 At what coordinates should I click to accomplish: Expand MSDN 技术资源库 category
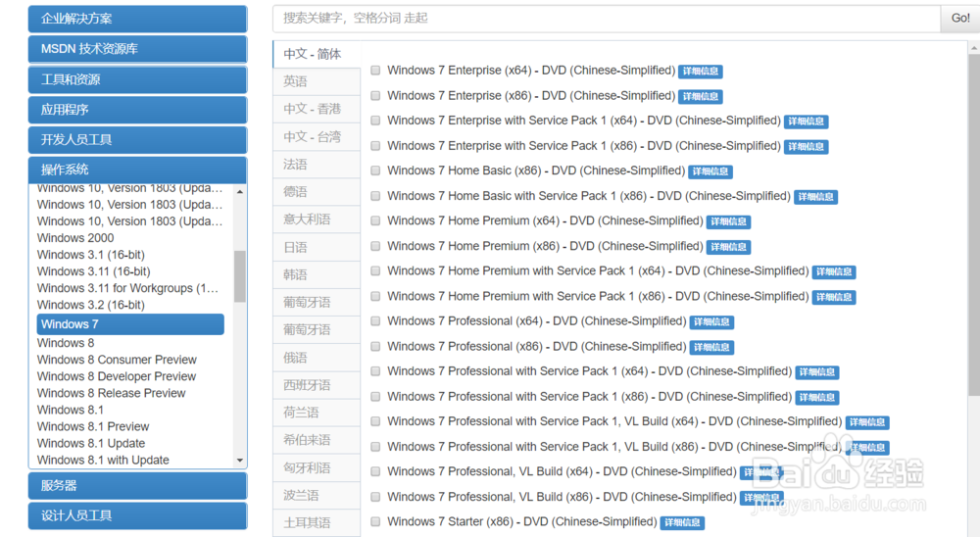tap(137, 49)
